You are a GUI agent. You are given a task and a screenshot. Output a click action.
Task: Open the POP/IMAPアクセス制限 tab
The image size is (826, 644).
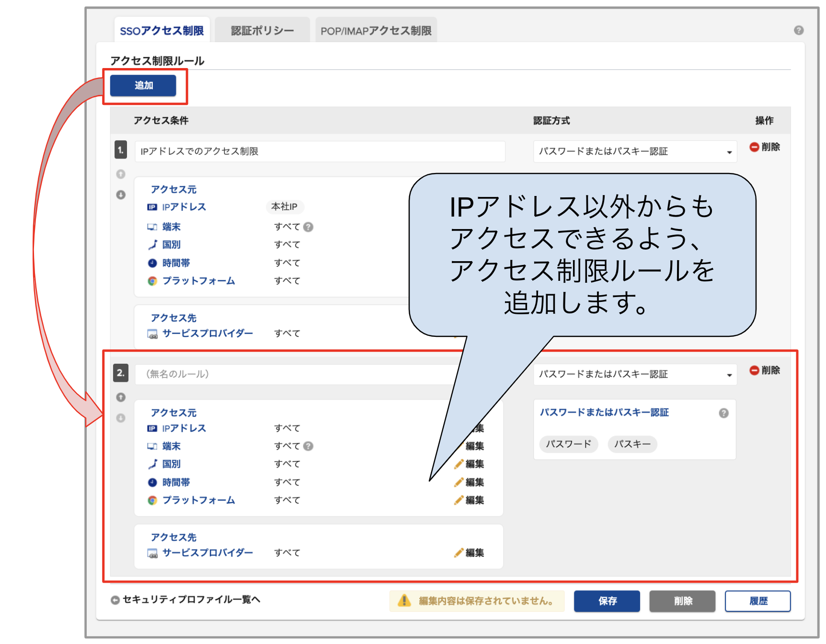pos(376,30)
